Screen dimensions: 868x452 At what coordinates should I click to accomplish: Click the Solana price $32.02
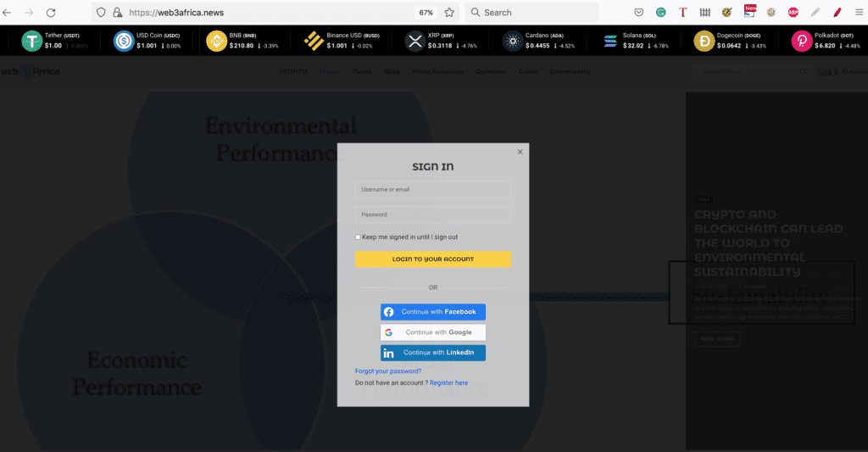click(633, 46)
